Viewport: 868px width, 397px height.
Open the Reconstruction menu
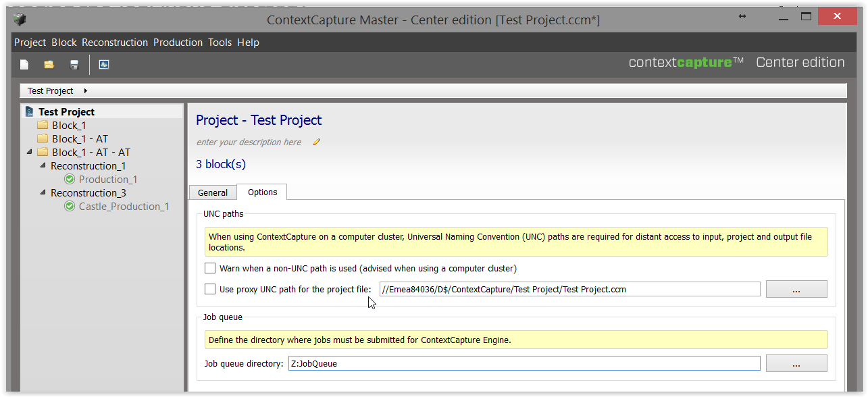pos(115,43)
